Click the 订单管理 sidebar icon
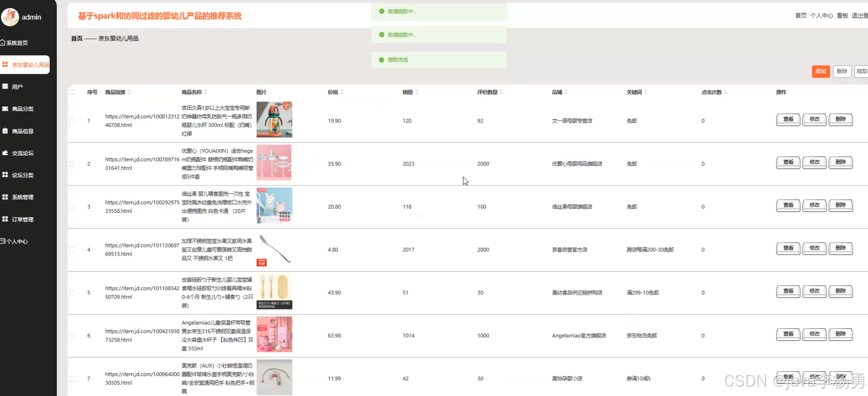 tap(5, 219)
